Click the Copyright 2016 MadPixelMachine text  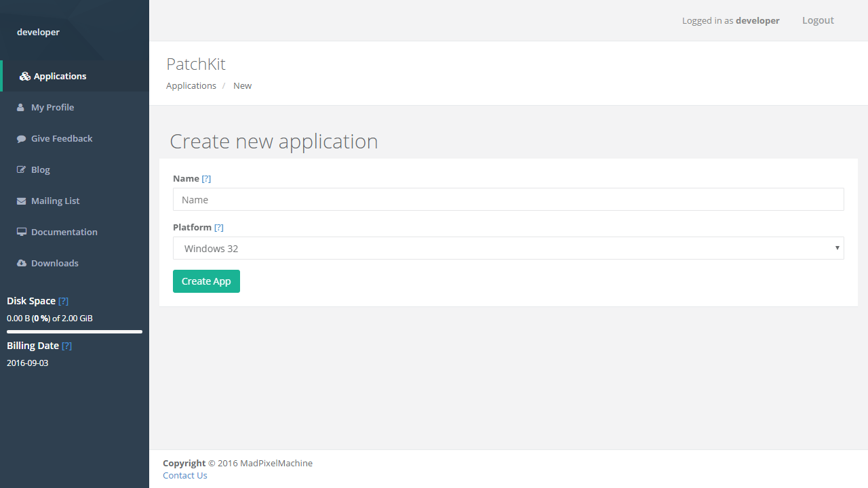coord(237,463)
